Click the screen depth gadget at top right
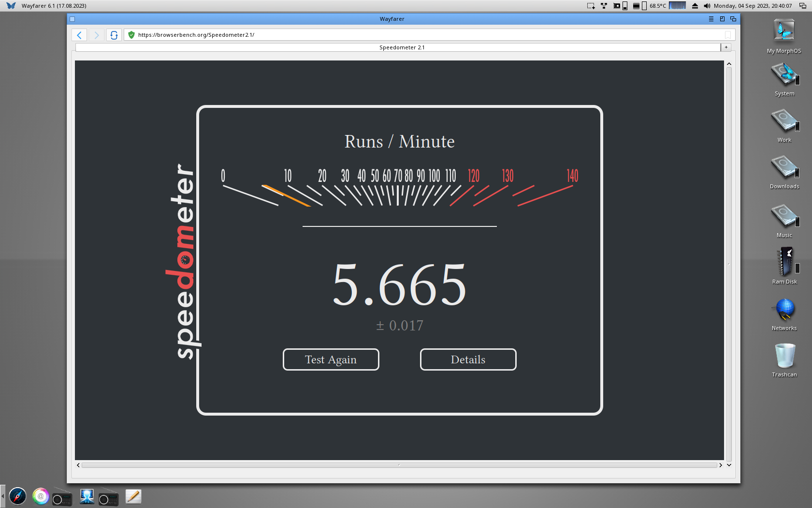 pyautogui.click(x=803, y=6)
